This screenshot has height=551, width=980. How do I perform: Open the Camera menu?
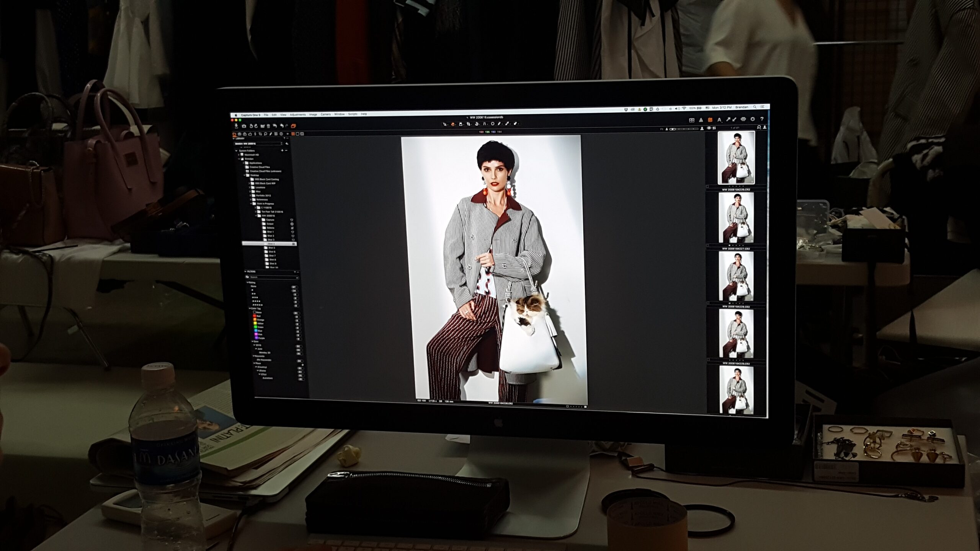click(326, 114)
